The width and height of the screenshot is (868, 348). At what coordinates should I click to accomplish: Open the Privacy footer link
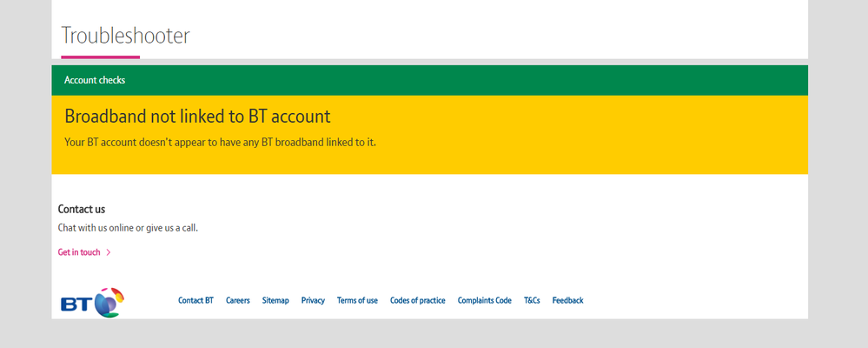pyautogui.click(x=313, y=300)
